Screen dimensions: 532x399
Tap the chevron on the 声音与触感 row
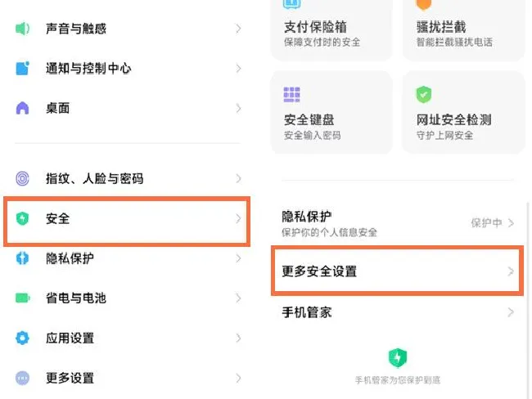point(238,29)
